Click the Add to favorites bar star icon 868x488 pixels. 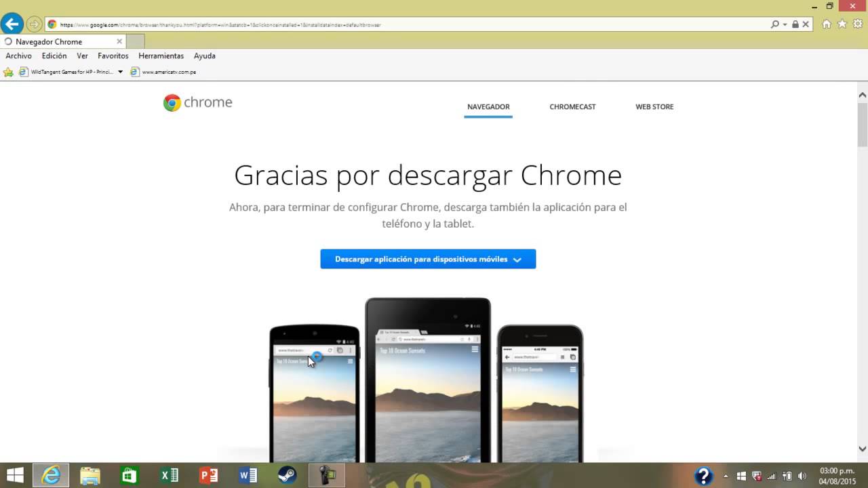[x=8, y=72]
